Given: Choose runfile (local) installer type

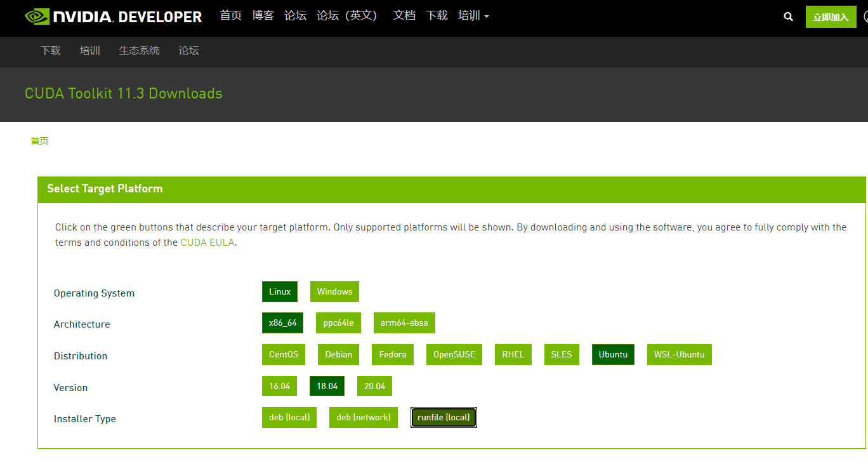Looking at the screenshot, I should tap(444, 418).
